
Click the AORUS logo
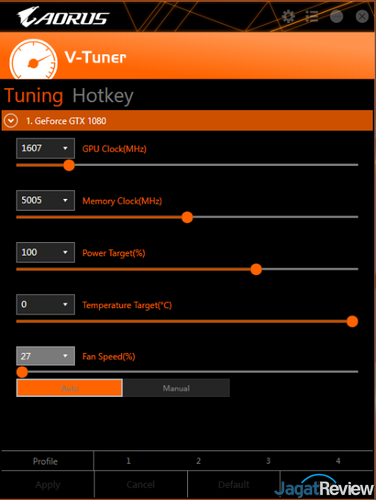(x=63, y=17)
